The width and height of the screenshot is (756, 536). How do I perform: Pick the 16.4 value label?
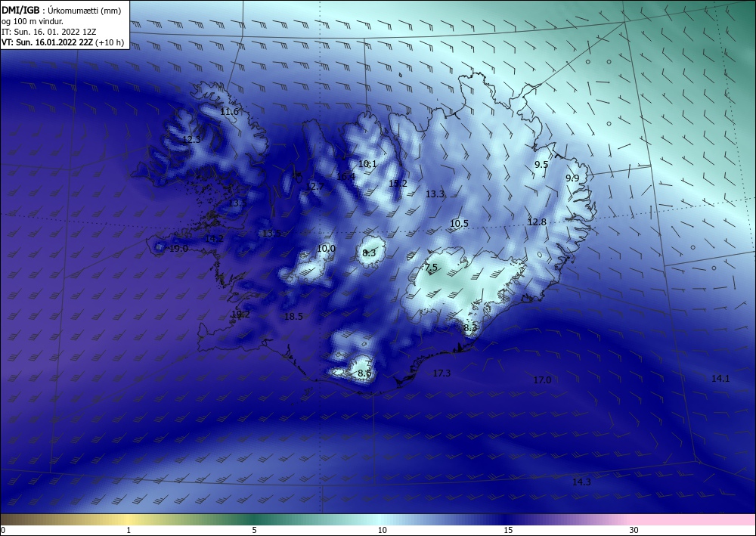coord(345,177)
